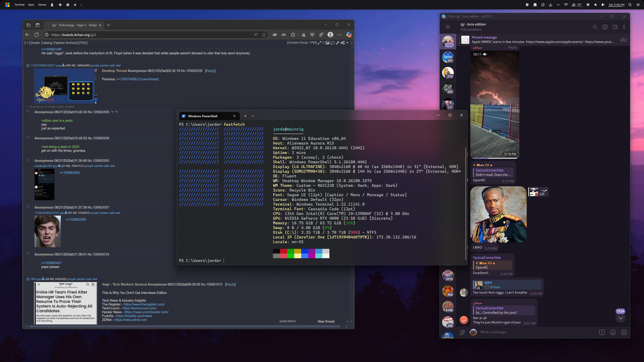The image size is (644, 362).
Task: Select the Telegram folder with the 3910 badge
Action: coord(448,275)
